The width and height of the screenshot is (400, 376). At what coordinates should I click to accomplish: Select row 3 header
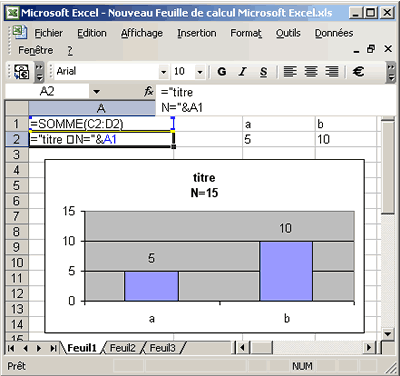16,155
